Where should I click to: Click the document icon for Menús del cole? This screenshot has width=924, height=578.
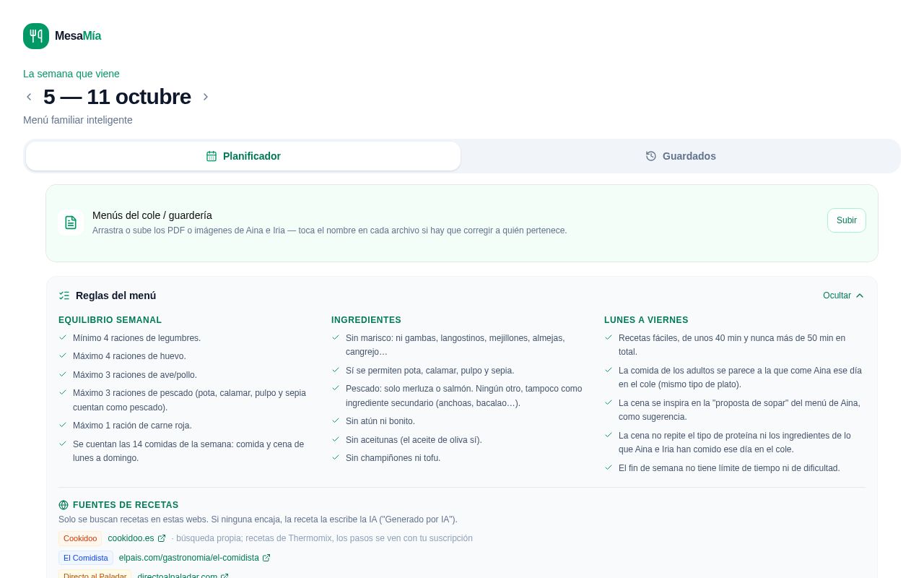(71, 223)
